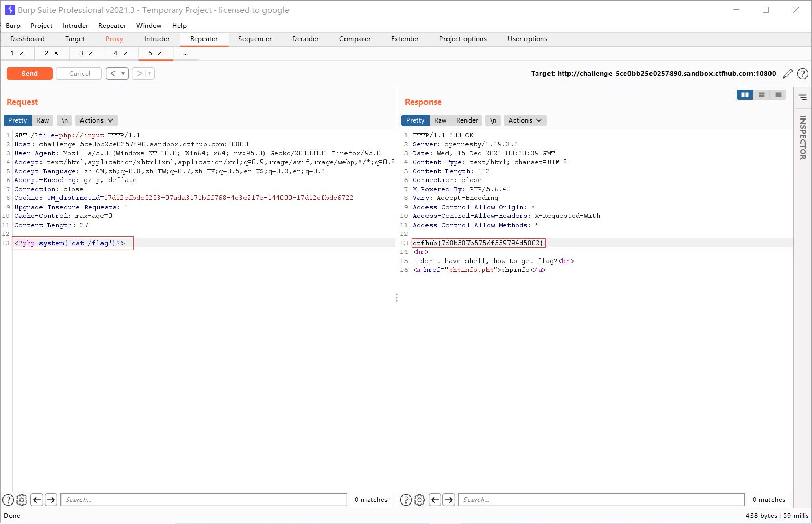Go to next match in request search

[x=51, y=500]
